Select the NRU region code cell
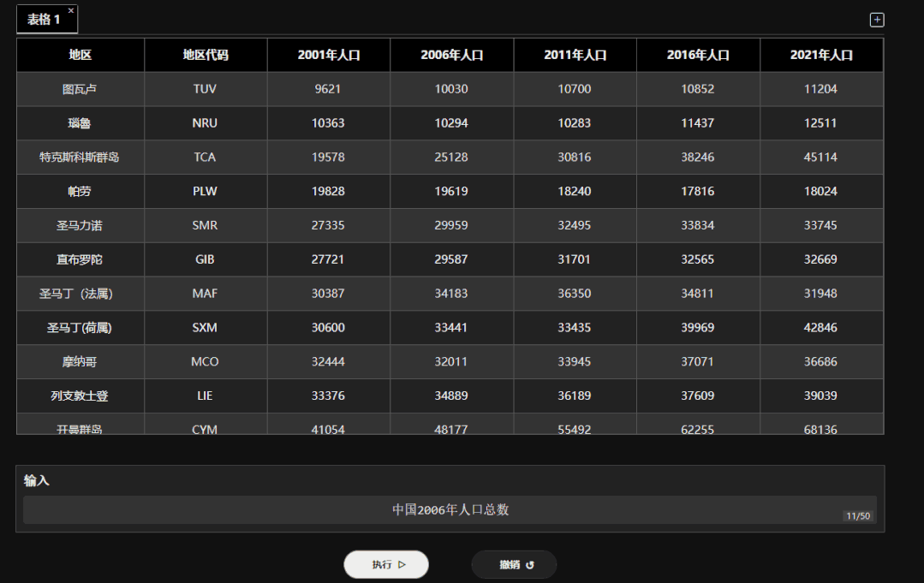Image resolution: width=924 pixels, height=583 pixels. pyautogui.click(x=206, y=123)
